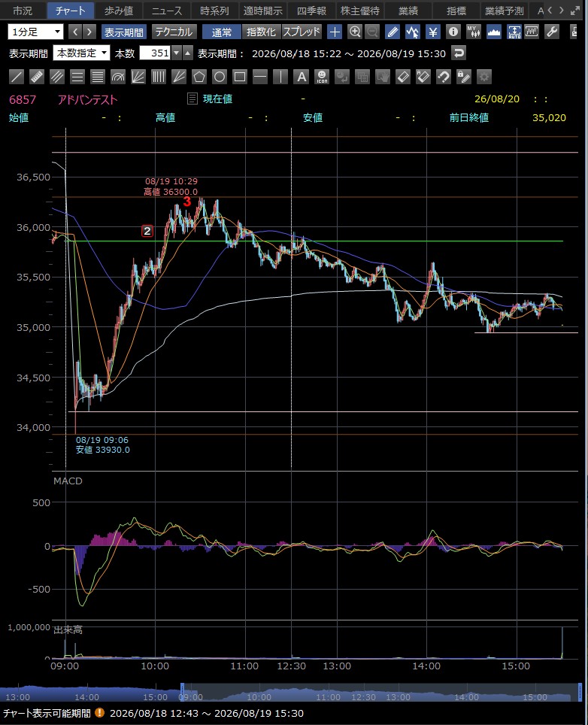Image resolution: width=588 pixels, height=725 pixels.
Task: Decrease the 本数 bar count stepper
Action: tap(176, 53)
